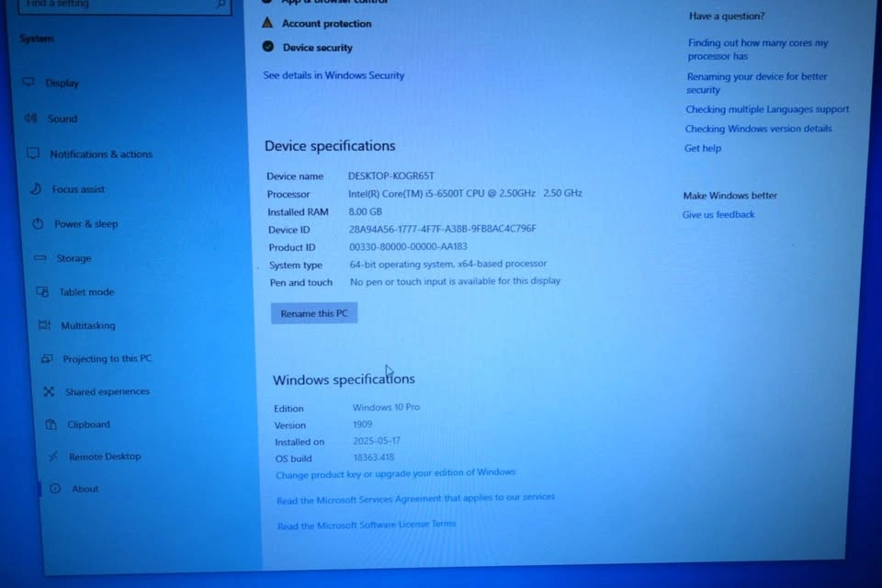Click the Tablet mode icon
Screen dimensions: 882x588
[42, 292]
